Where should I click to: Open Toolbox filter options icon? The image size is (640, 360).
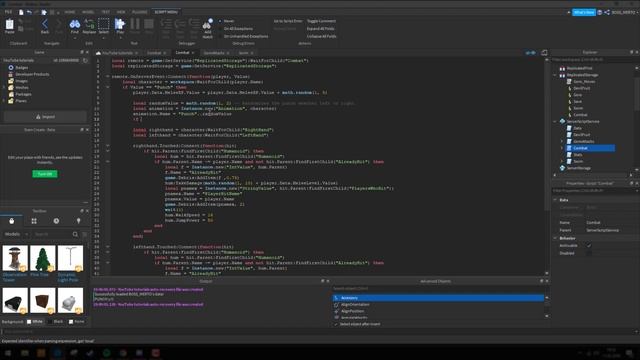84,234
